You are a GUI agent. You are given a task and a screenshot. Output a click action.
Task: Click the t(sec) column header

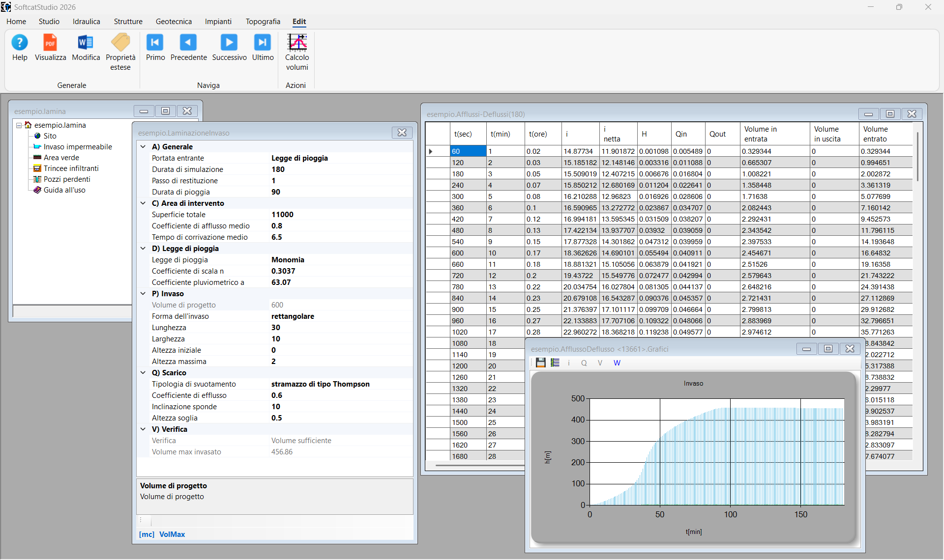point(468,134)
